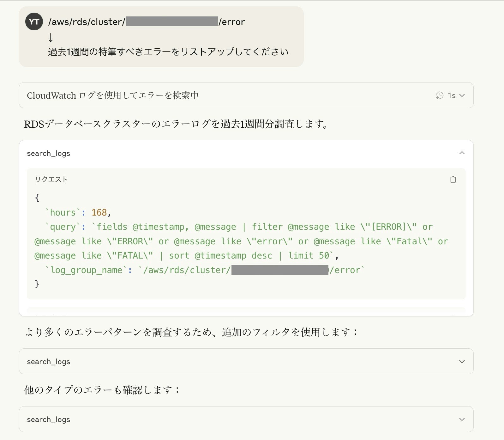Click the first search_logs header label

49,153
